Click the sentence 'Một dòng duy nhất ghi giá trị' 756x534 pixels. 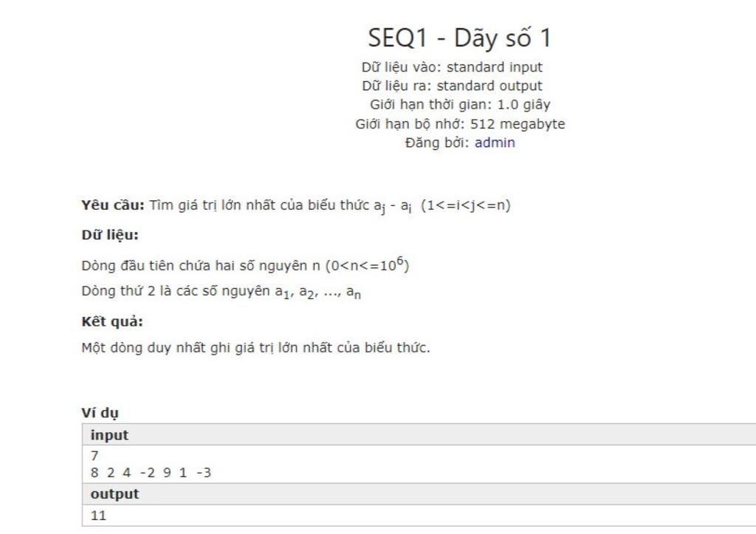tap(255, 348)
